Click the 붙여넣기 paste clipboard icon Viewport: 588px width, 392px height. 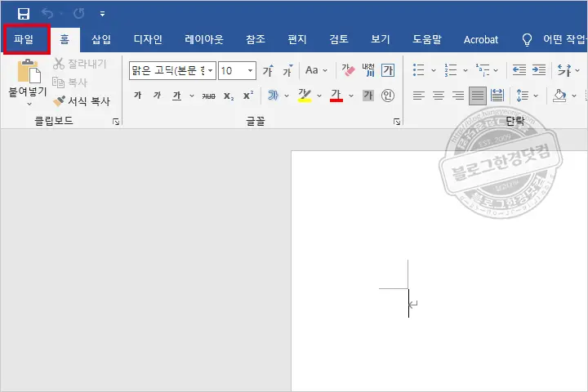(29, 71)
